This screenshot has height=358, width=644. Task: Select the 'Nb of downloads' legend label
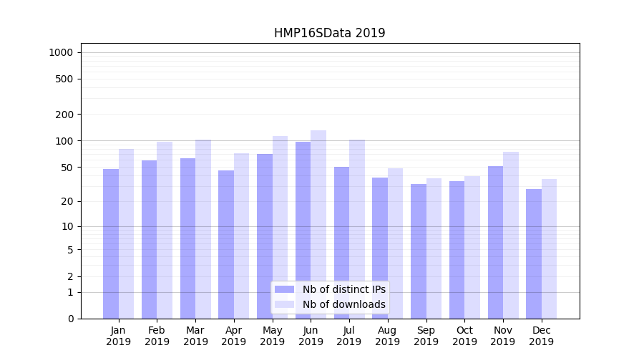(x=343, y=304)
